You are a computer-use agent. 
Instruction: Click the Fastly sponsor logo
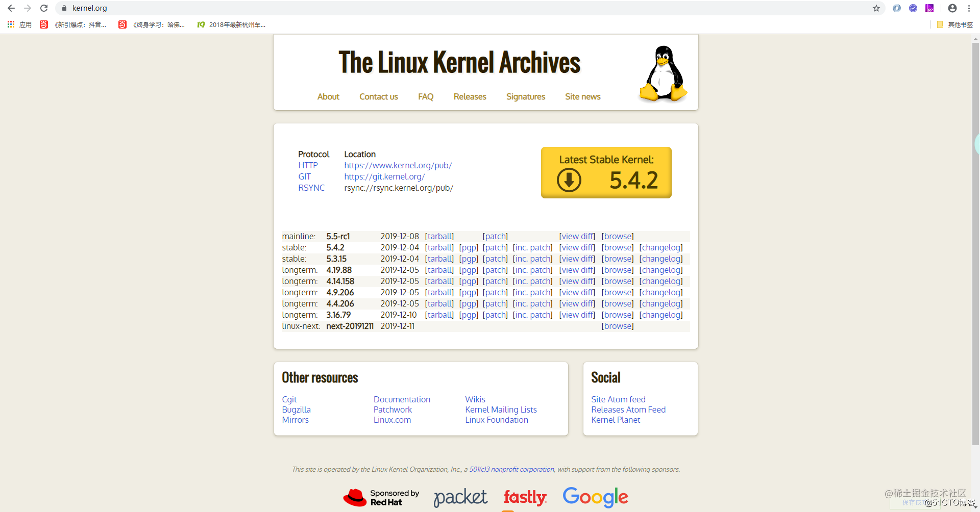(x=525, y=497)
